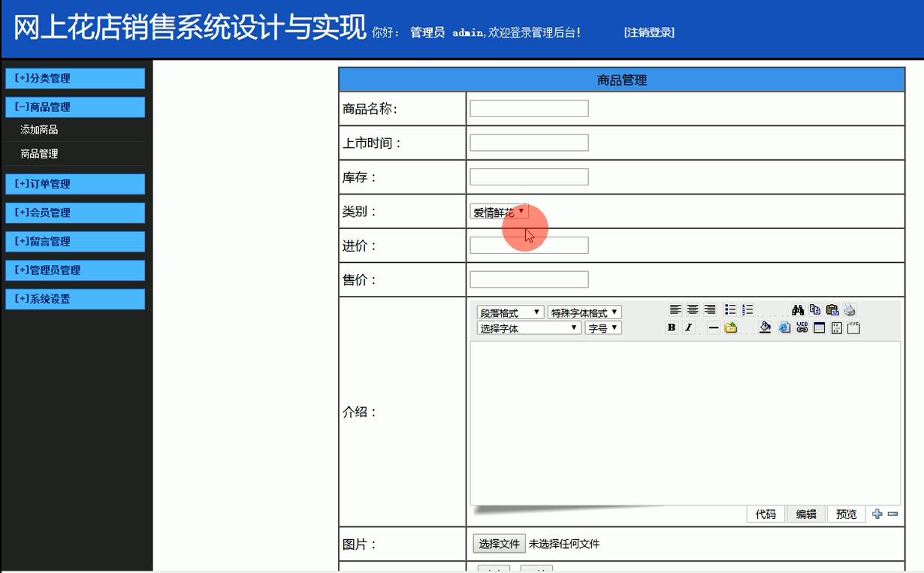The width and height of the screenshot is (924, 573).
Task: Click the upload folder icon in editor
Action: coord(731,327)
